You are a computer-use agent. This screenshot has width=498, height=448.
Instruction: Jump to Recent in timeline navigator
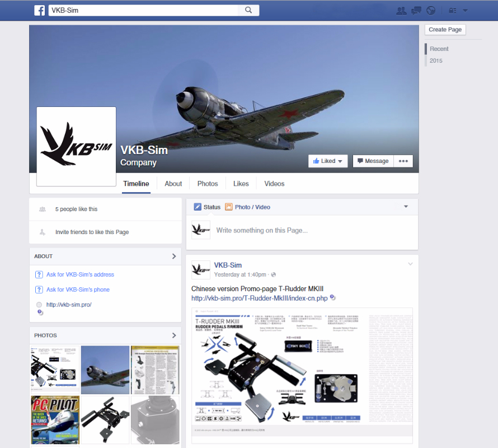pyautogui.click(x=439, y=49)
